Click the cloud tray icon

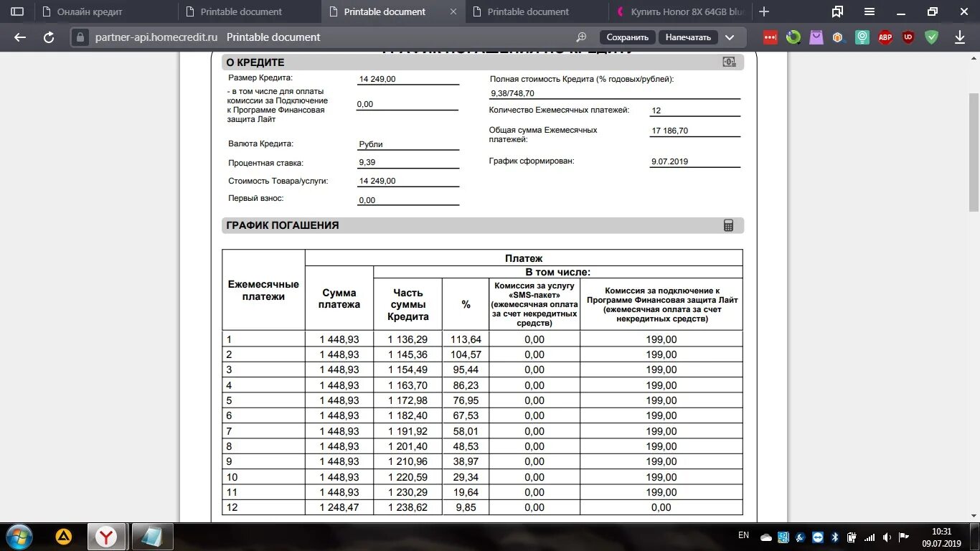pos(765,537)
